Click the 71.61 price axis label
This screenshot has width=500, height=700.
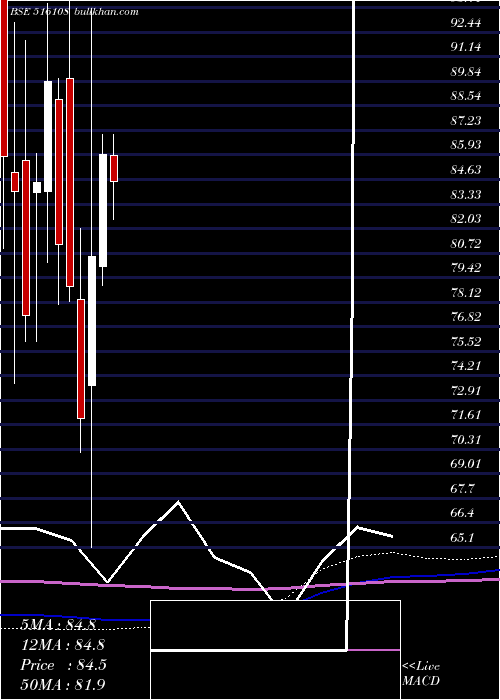[x=466, y=415]
